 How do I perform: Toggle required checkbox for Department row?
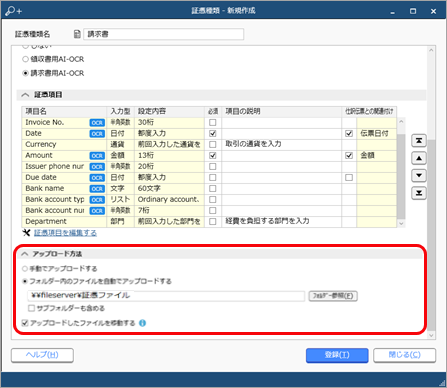pyautogui.click(x=212, y=221)
